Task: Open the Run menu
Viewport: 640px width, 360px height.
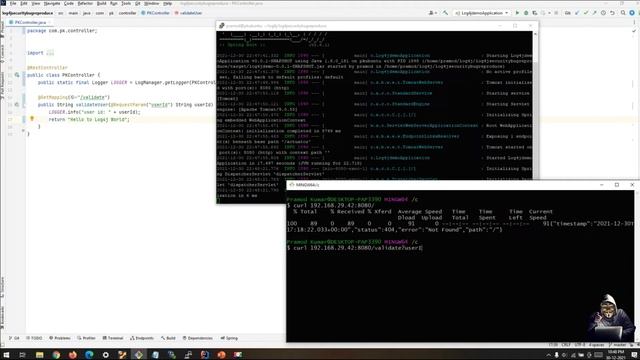Action: (x=114, y=3)
